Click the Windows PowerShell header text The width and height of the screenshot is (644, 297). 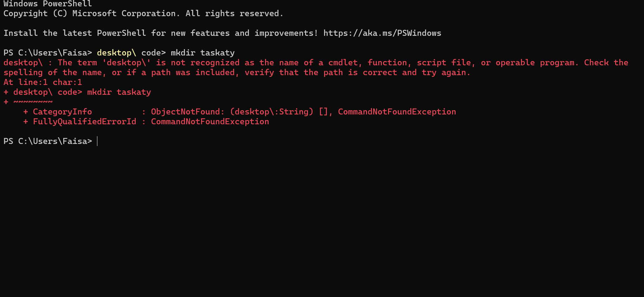tap(48, 4)
